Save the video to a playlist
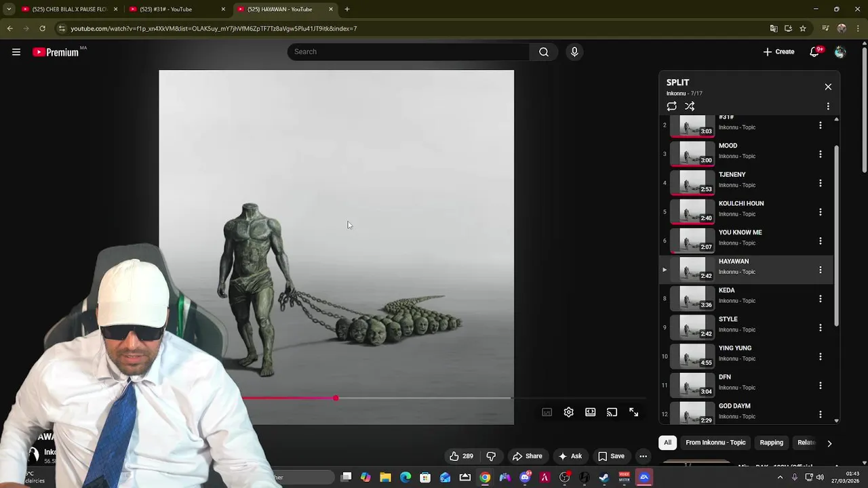 pos(610,456)
